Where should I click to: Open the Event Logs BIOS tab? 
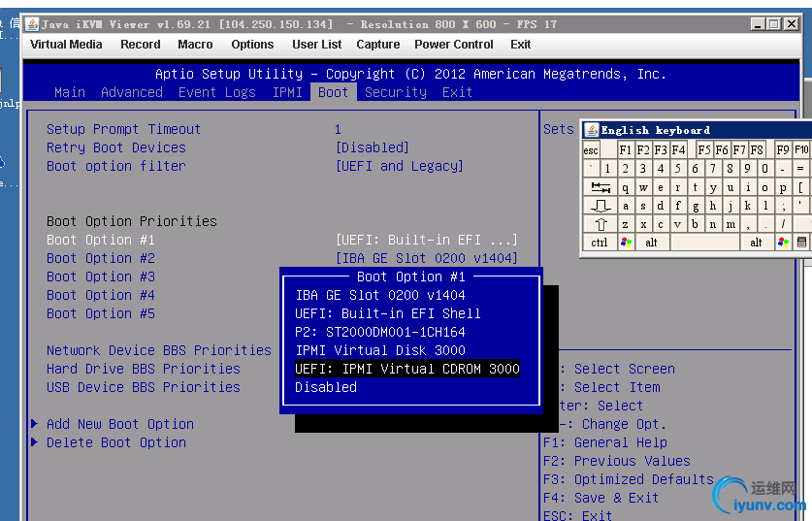tap(217, 92)
